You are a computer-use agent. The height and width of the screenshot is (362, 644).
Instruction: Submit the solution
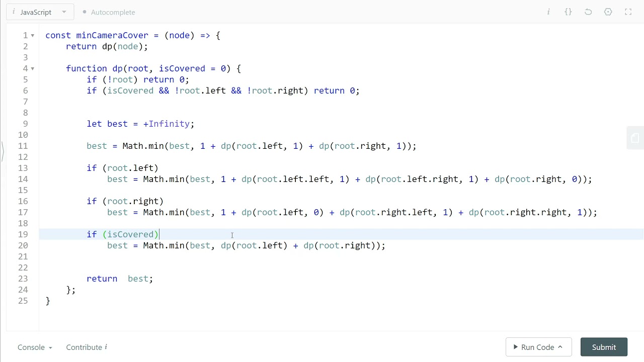(x=604, y=347)
